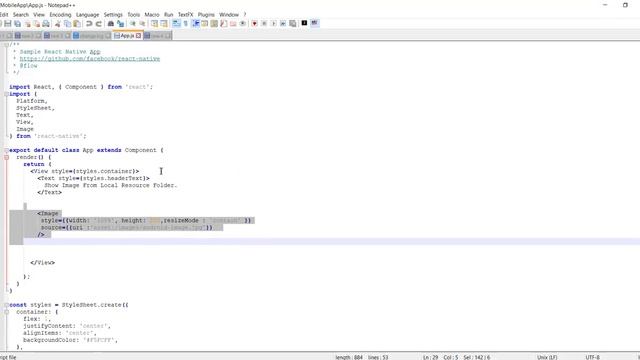Click the Zoom Out toolbar icon
Image resolution: width=640 pixels, height=360 pixels.
[x=142, y=24]
